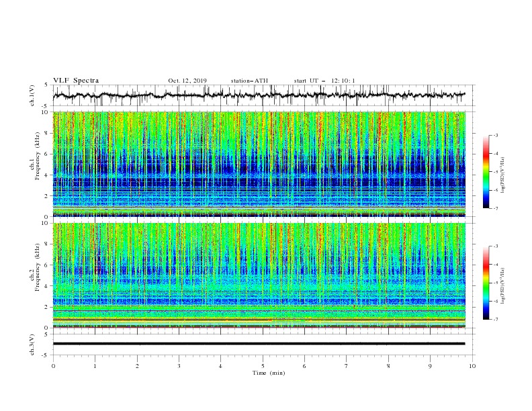Viewport: 532px width, 411px height.
Task: Click the "Time (min)" axis label
Action: click(269, 373)
